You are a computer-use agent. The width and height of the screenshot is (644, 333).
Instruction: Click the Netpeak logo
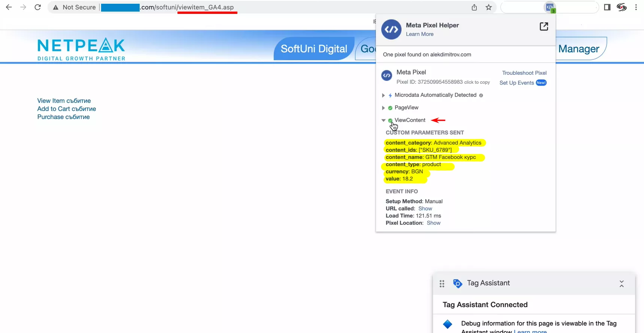point(81,49)
